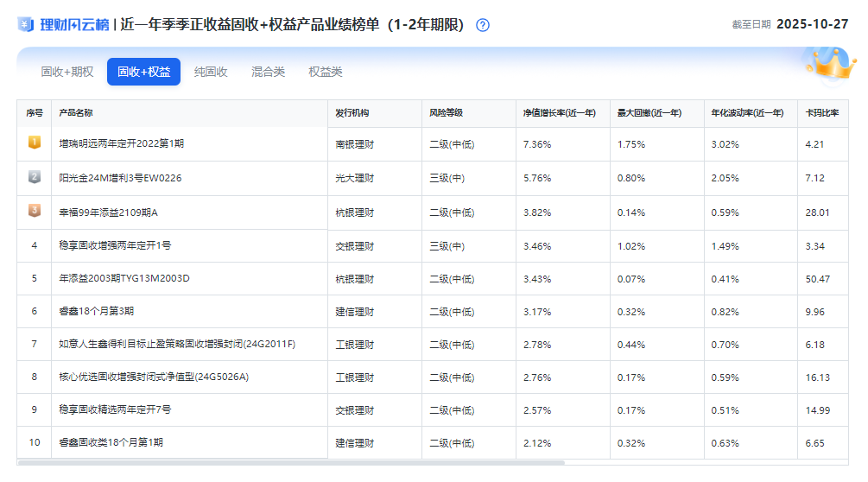868x482 pixels.
Task: Select the 固收+权益 tab
Action: tap(143, 72)
